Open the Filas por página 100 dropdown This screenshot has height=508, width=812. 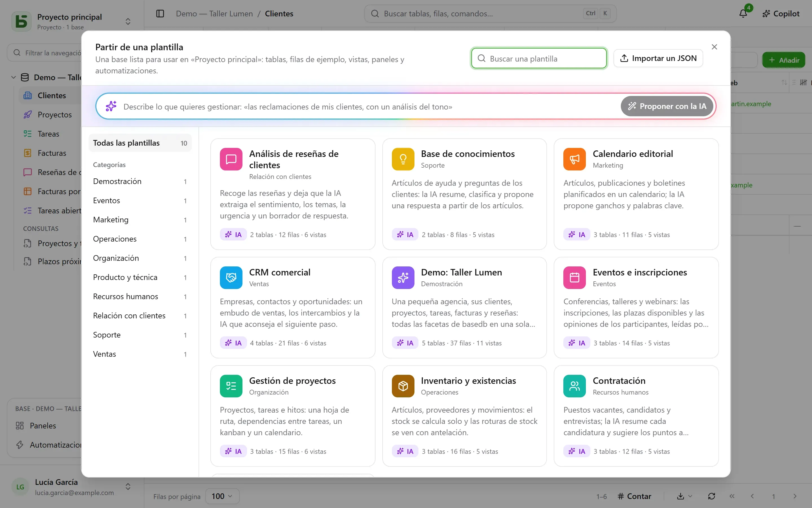click(222, 496)
